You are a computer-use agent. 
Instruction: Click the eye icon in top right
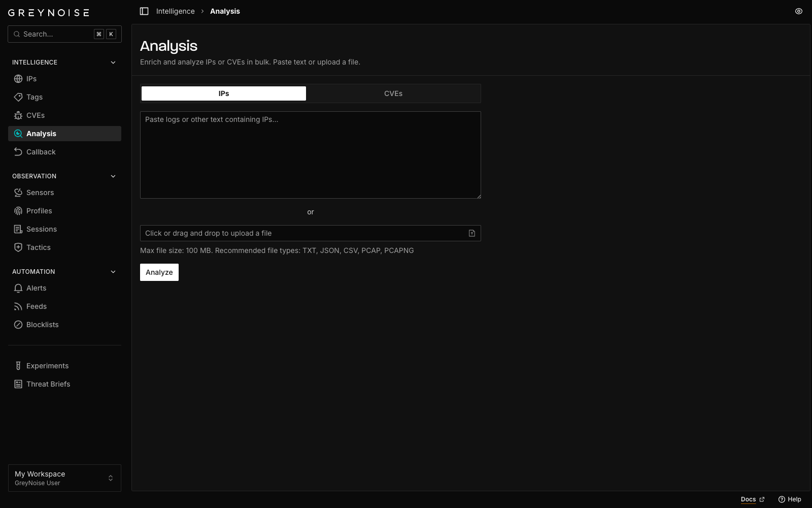pyautogui.click(x=799, y=11)
